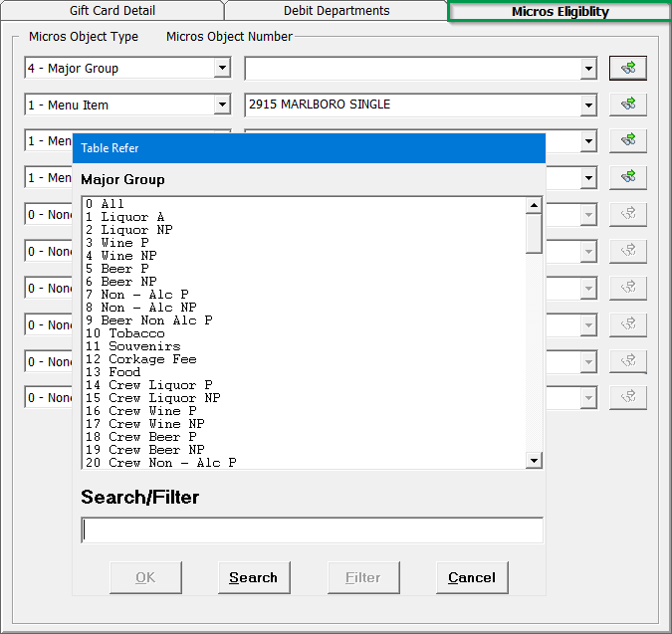The height and width of the screenshot is (634, 672).
Task: Click Cancel in Table Refer dialog
Action: (x=472, y=577)
